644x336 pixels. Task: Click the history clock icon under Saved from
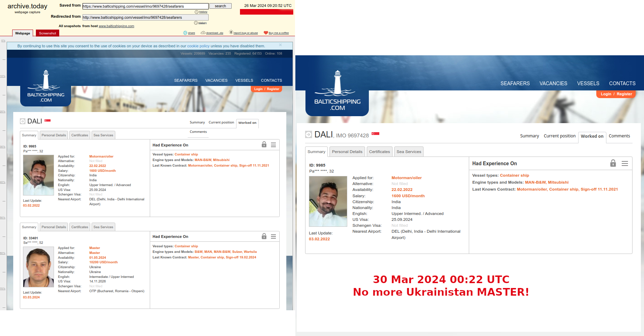coord(196,12)
